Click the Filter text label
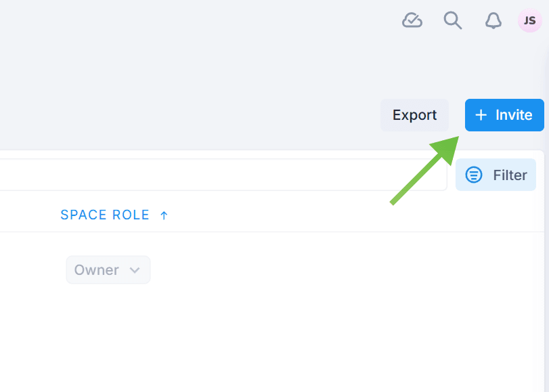This screenshot has height=392, width=549. point(510,175)
